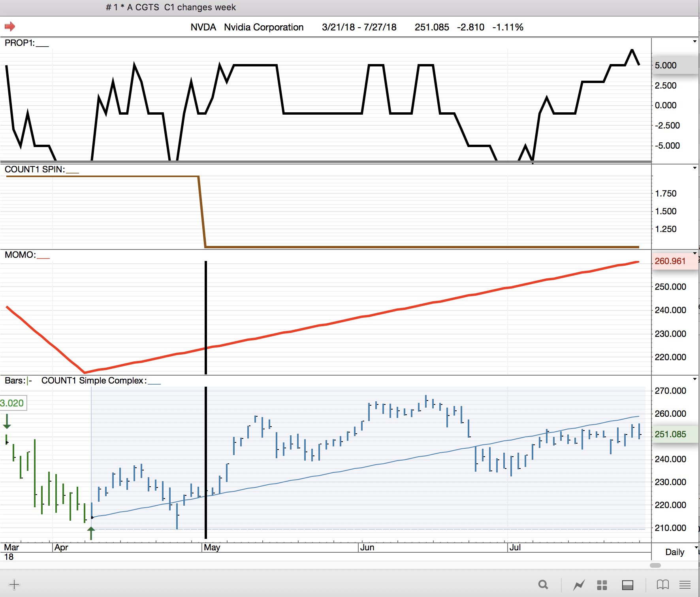Click the date range 3/21/18 - 7/27/18
This screenshot has height=597, width=700.
coord(359,27)
